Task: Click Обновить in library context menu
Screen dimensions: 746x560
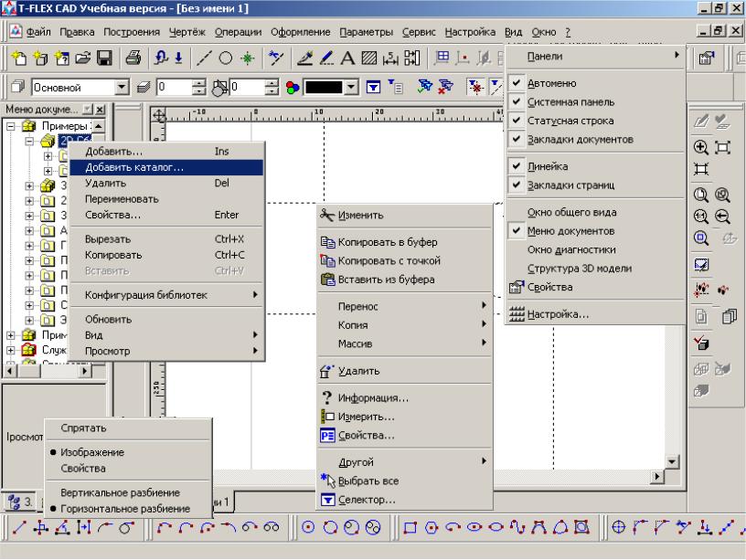Action: 166,320
